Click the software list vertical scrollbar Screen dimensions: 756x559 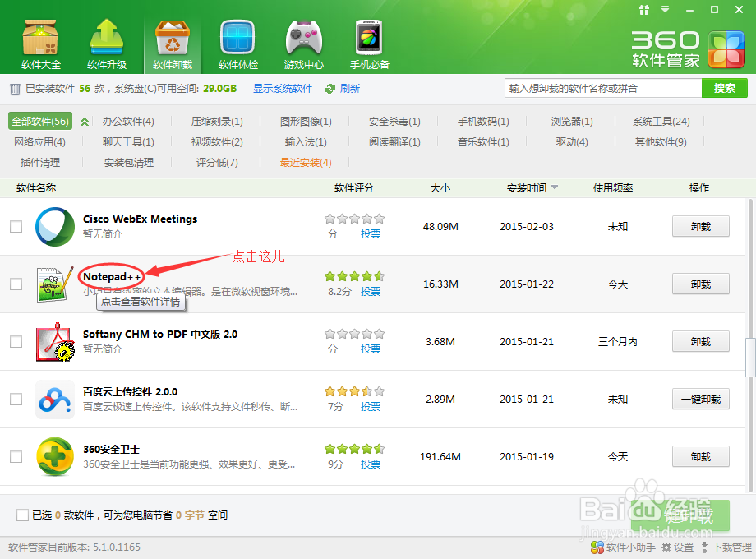tap(750, 357)
